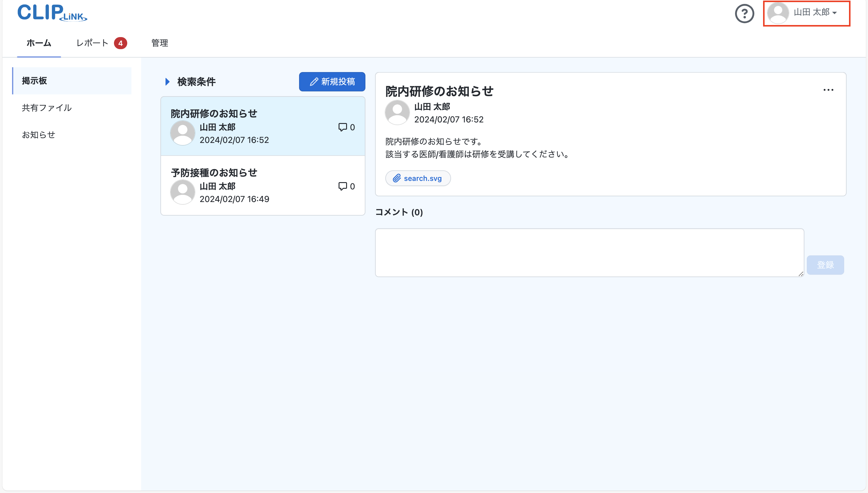Open the 共有ファイル sidebar section
This screenshot has width=868, height=493.
47,108
